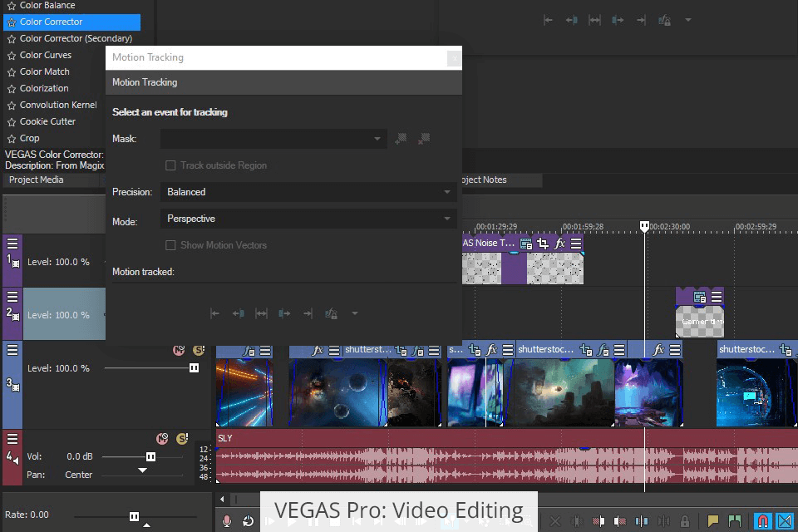Image resolution: width=798 pixels, height=532 pixels.
Task: Click the trim start icon in toolbar
Action: (x=598, y=521)
